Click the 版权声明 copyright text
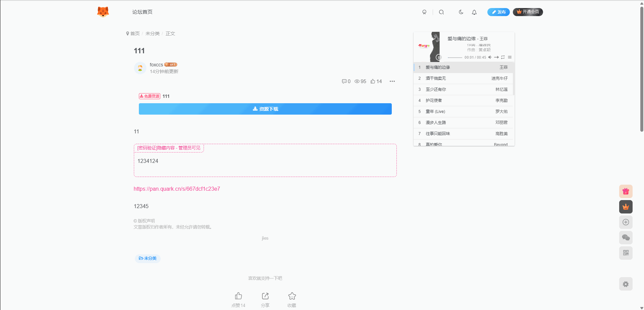 [x=144, y=221]
